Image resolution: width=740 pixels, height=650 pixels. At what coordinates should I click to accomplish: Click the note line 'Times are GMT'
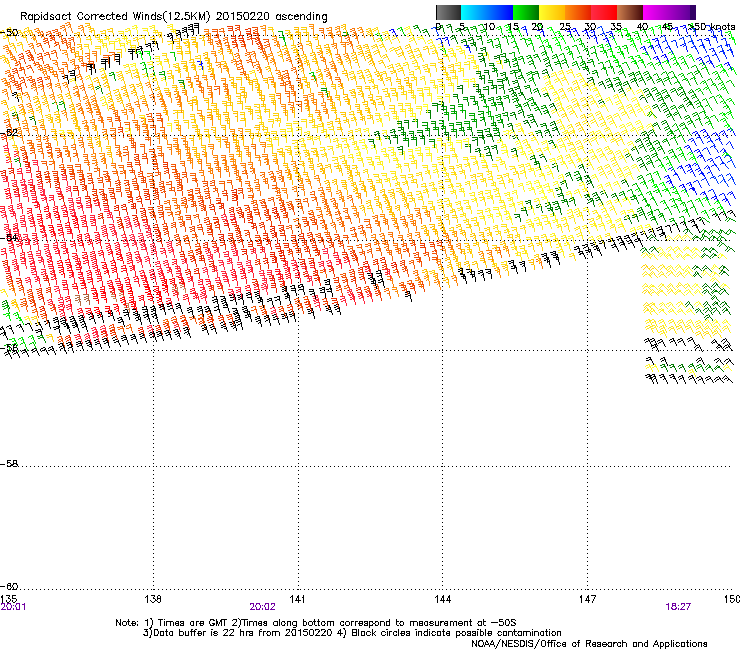coord(193,623)
